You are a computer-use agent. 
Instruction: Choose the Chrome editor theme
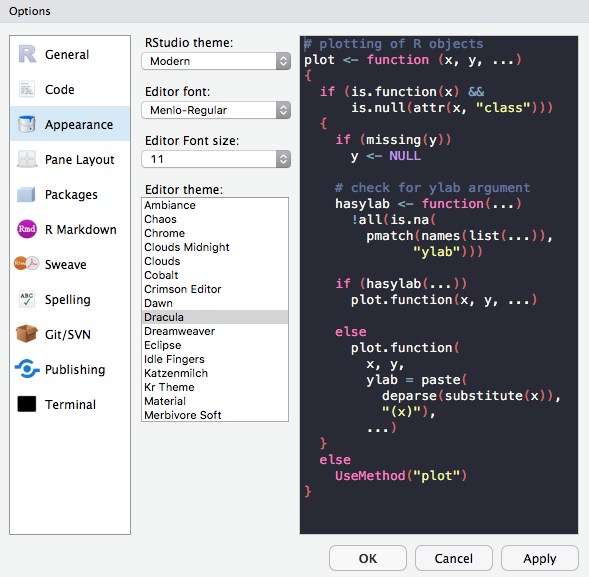[215, 233]
